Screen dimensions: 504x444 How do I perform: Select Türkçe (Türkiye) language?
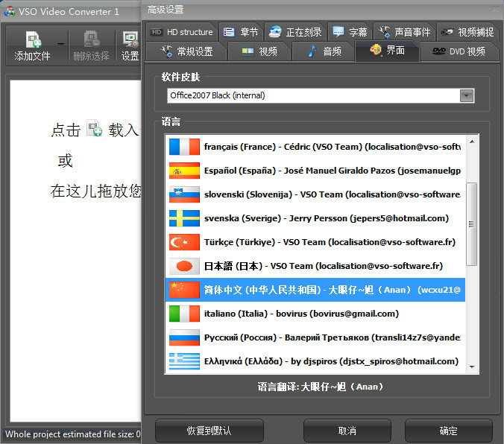click(x=315, y=242)
